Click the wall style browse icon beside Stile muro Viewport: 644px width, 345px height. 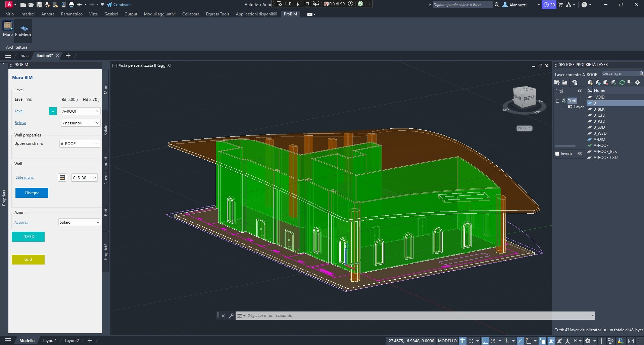[62, 177]
